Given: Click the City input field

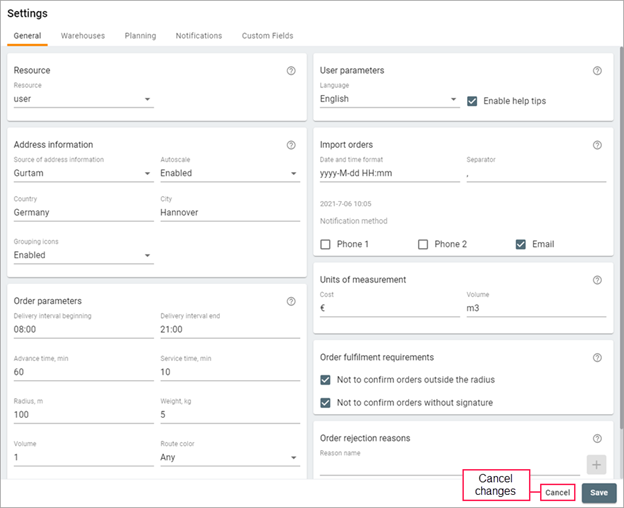Looking at the screenshot, I should tap(229, 212).
